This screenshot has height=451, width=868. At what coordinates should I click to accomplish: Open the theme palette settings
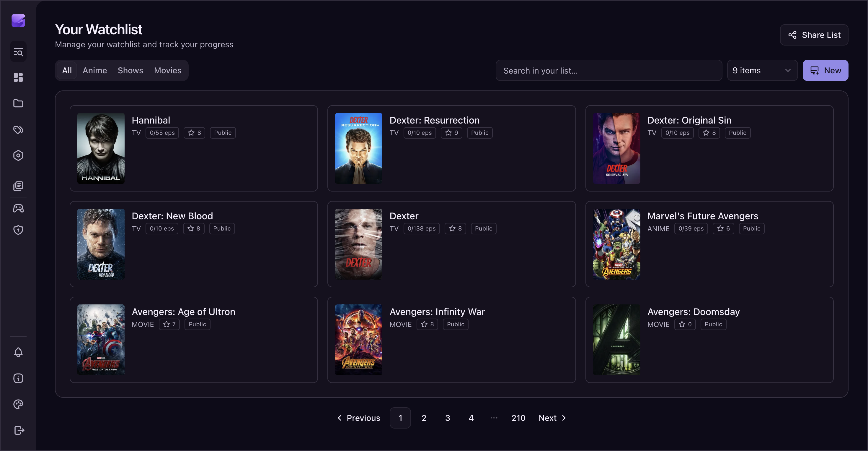18,404
